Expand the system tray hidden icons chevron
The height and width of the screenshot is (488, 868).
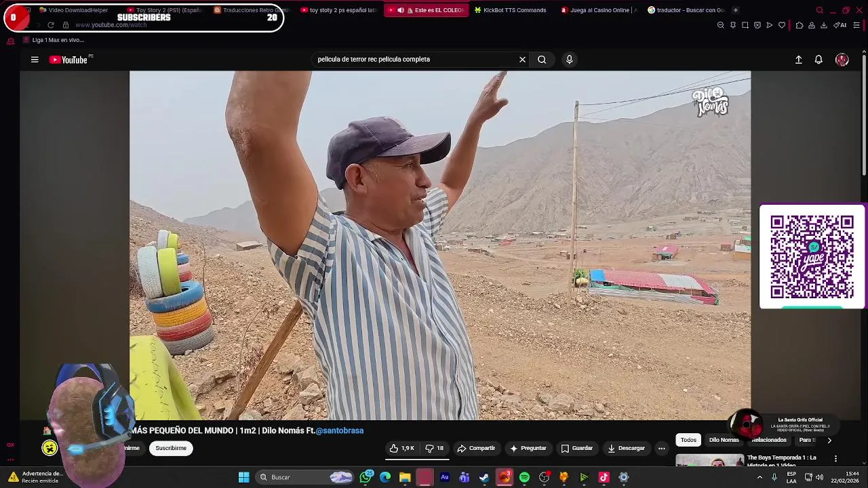[759, 477]
